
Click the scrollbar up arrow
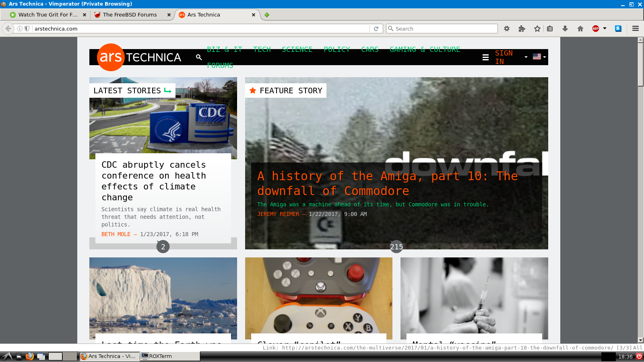[641, 40]
